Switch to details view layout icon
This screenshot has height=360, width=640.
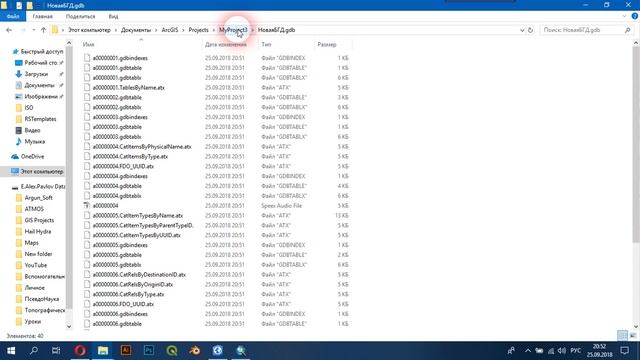pos(622,336)
